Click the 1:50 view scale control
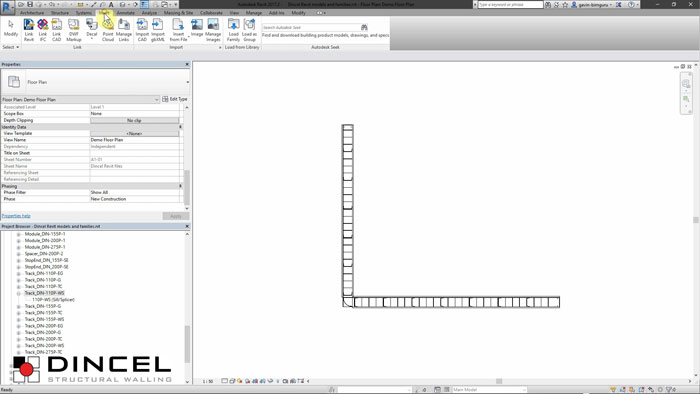 [208, 382]
